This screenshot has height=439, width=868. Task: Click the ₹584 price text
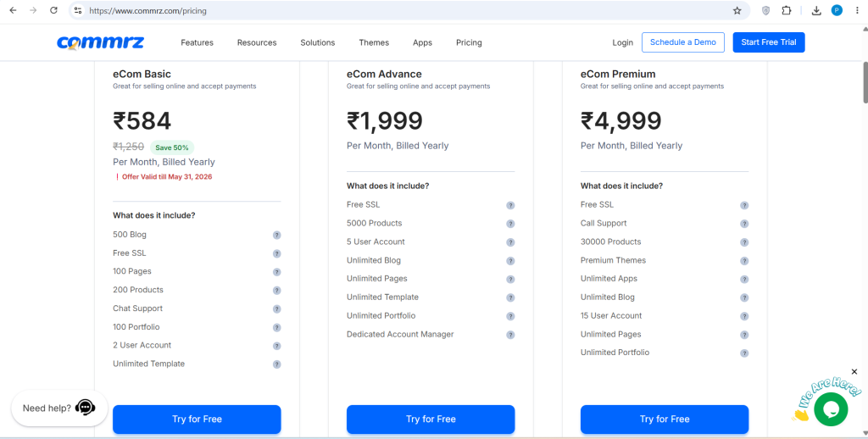coord(142,121)
